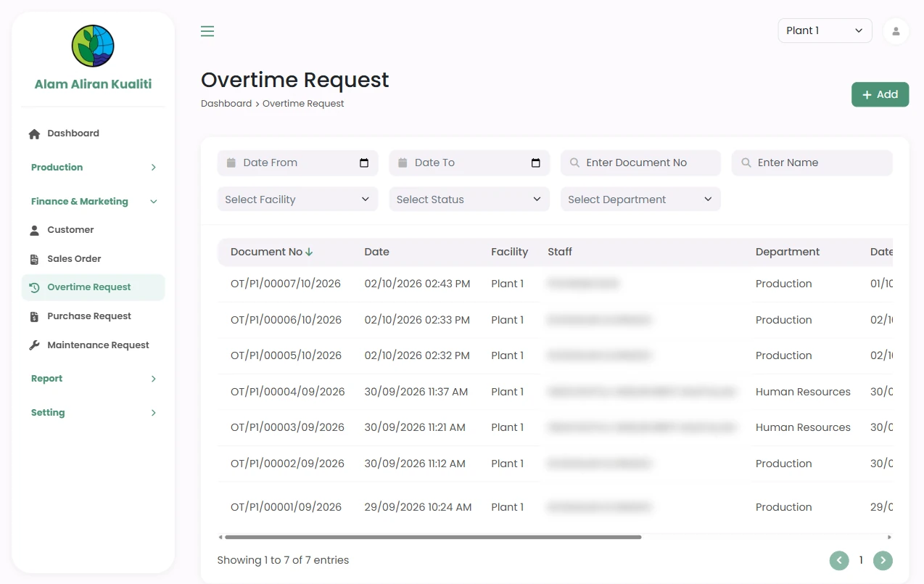Click document OT/P1/00007/10/2026

click(286, 284)
